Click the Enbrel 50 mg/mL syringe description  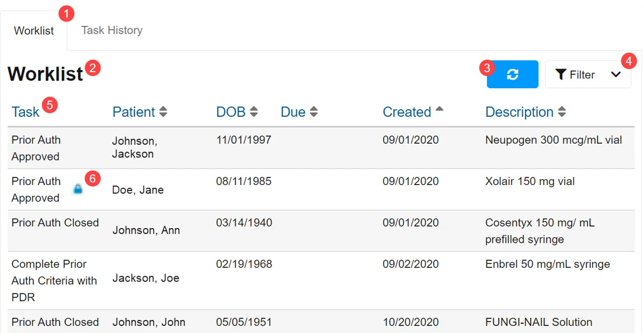click(x=548, y=264)
